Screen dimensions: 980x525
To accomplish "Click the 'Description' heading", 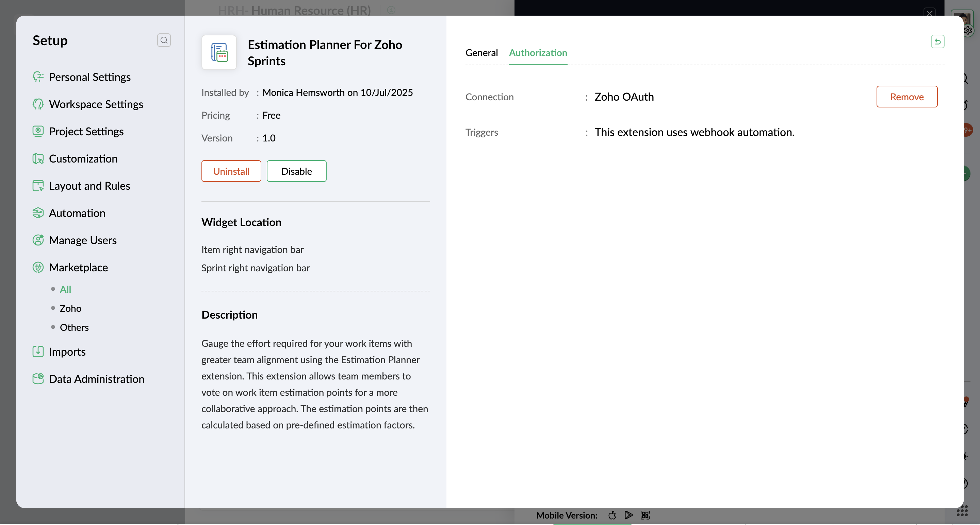I will [230, 315].
